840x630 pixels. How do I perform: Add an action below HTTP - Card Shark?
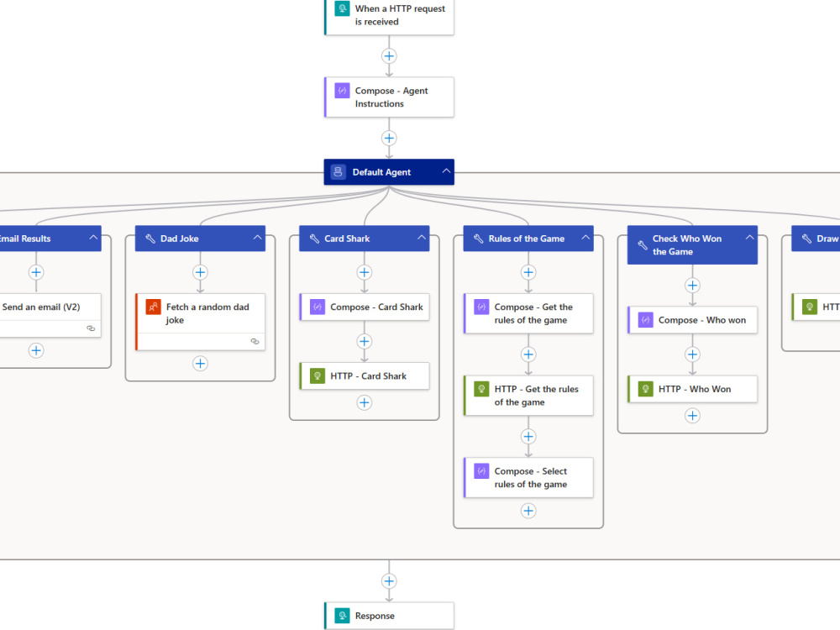[365, 403]
